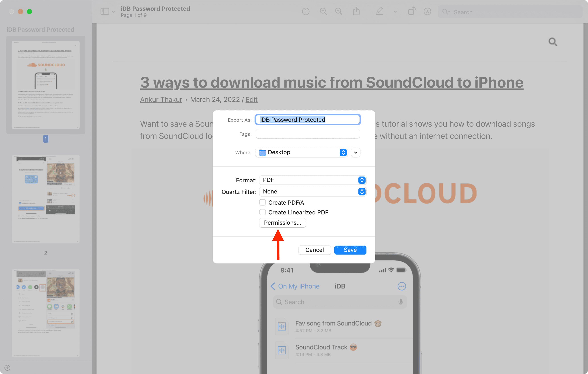Open the Share icon in toolbar

356,11
